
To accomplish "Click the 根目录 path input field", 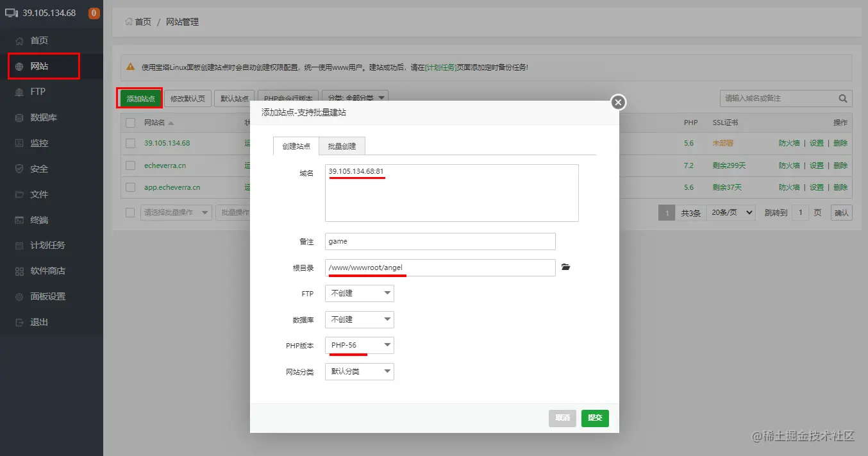I will [x=440, y=267].
